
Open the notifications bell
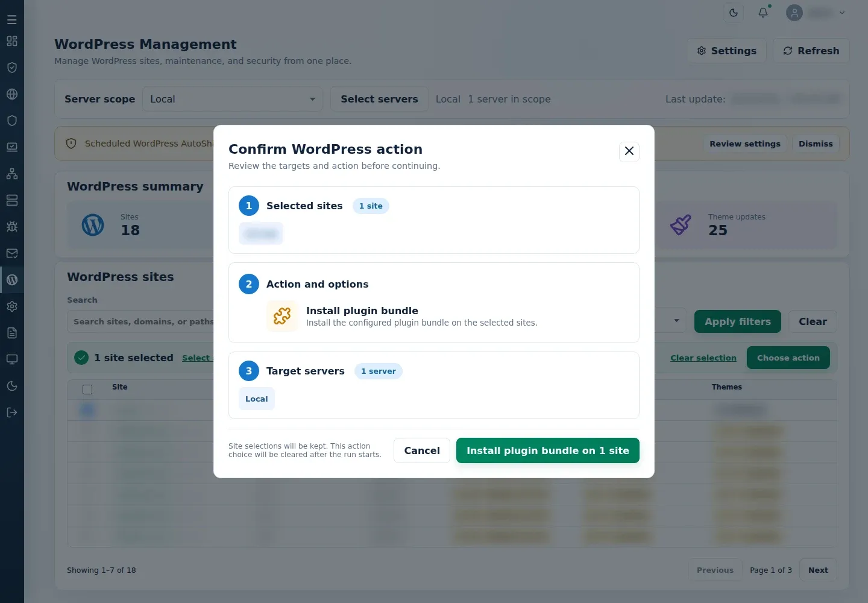(x=763, y=13)
